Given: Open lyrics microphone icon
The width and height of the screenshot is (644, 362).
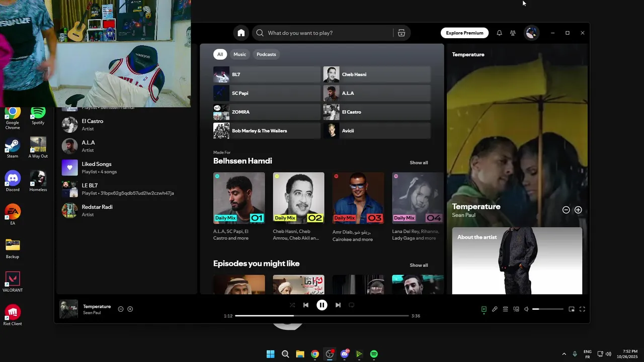Looking at the screenshot, I should coord(495,309).
